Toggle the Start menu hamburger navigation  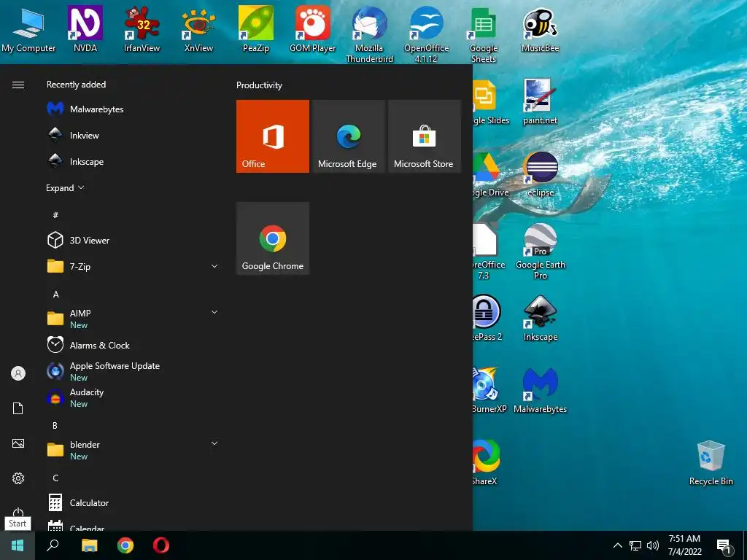18,85
